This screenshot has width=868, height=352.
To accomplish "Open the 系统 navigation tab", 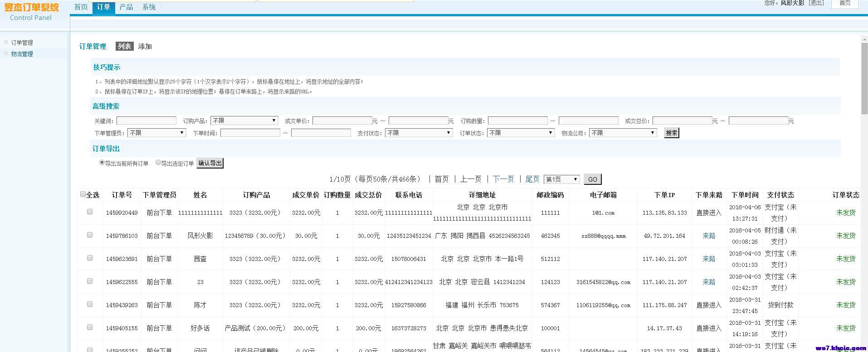I will 149,7.
